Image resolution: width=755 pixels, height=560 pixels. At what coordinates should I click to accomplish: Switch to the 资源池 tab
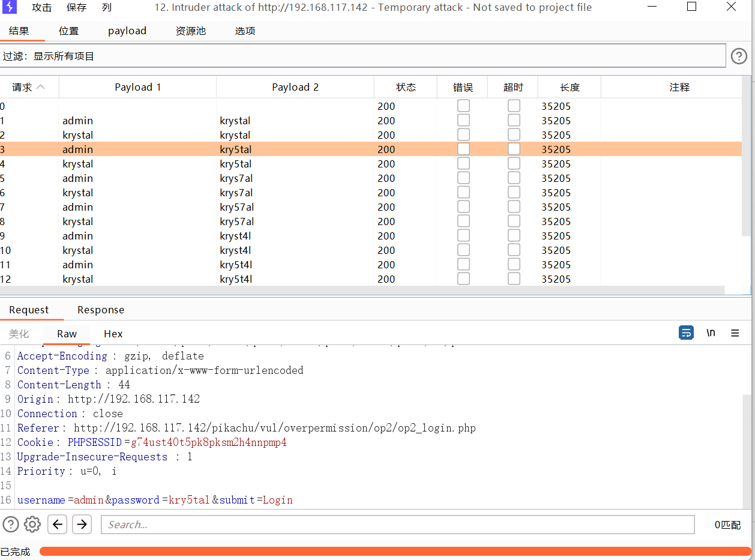191,31
